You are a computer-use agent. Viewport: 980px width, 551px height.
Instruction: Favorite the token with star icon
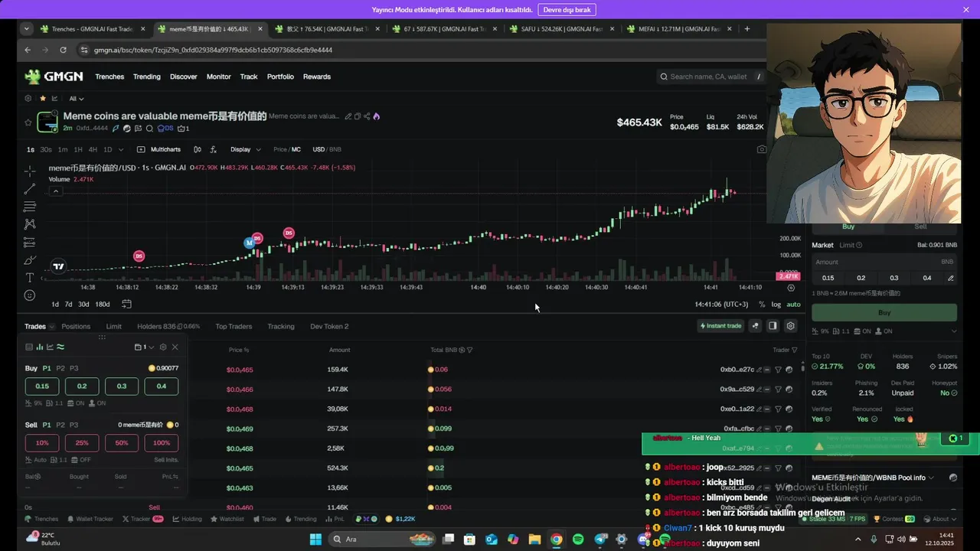pyautogui.click(x=28, y=122)
